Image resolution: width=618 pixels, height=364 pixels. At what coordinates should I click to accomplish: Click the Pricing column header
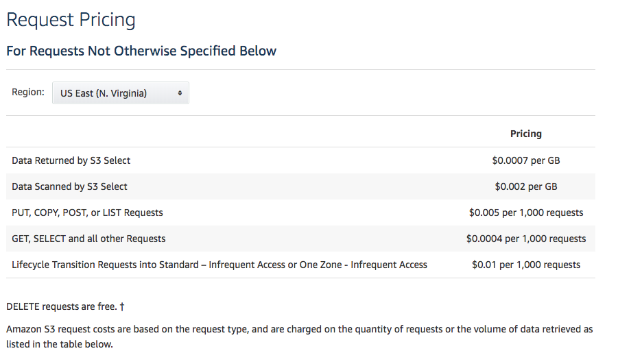(x=525, y=134)
